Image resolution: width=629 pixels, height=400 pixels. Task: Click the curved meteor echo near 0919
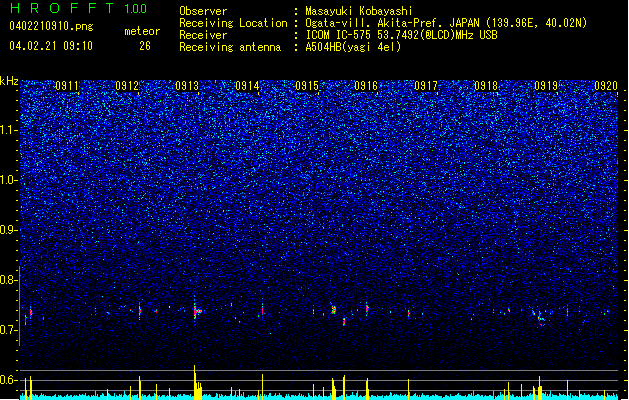coord(540,318)
